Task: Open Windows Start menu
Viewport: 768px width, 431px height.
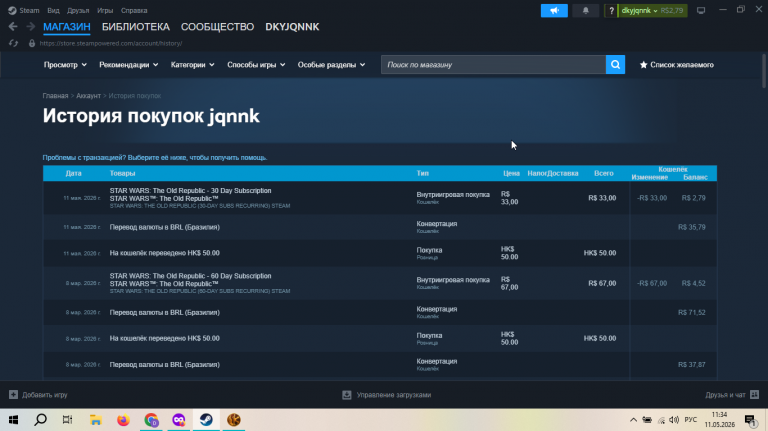Action: [x=13, y=420]
